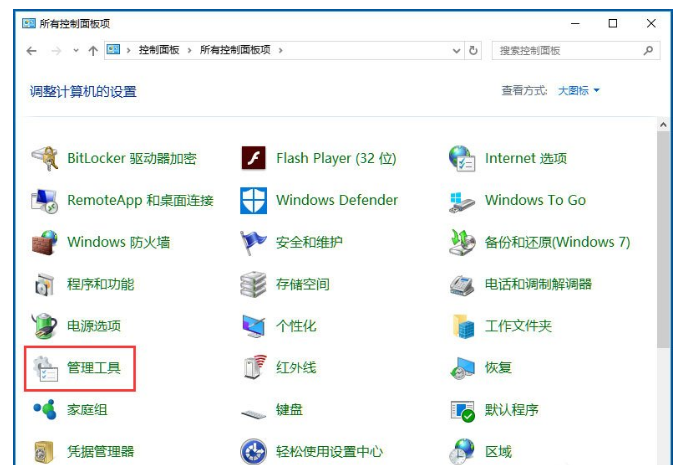The width and height of the screenshot is (681, 465).
Task: Open the 个性化 monitor icon
Action: (253, 326)
